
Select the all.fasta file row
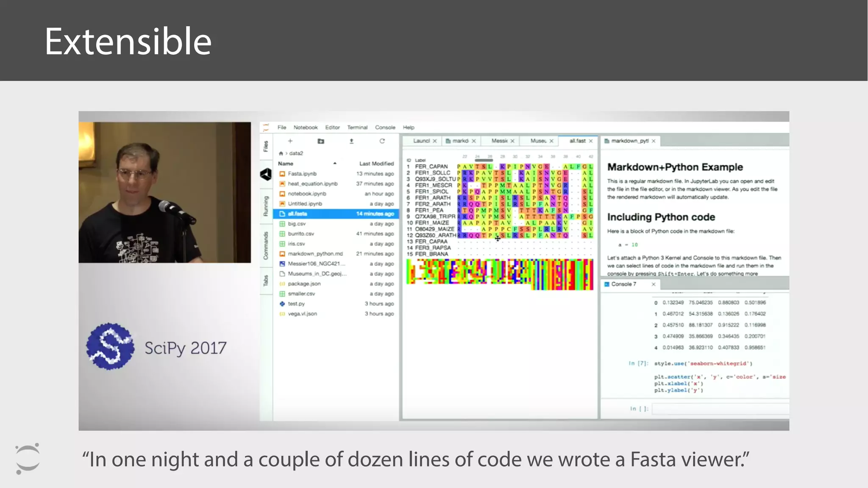tap(336, 214)
